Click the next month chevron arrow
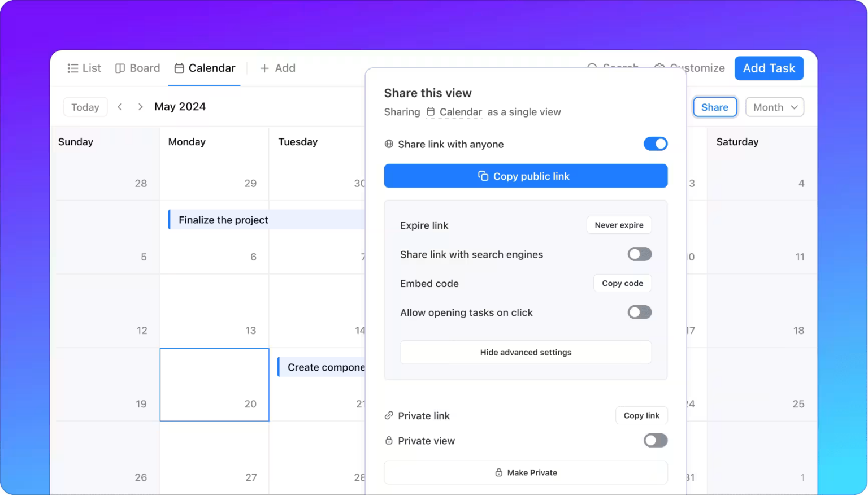Viewport: 868px width, 495px height. point(140,106)
